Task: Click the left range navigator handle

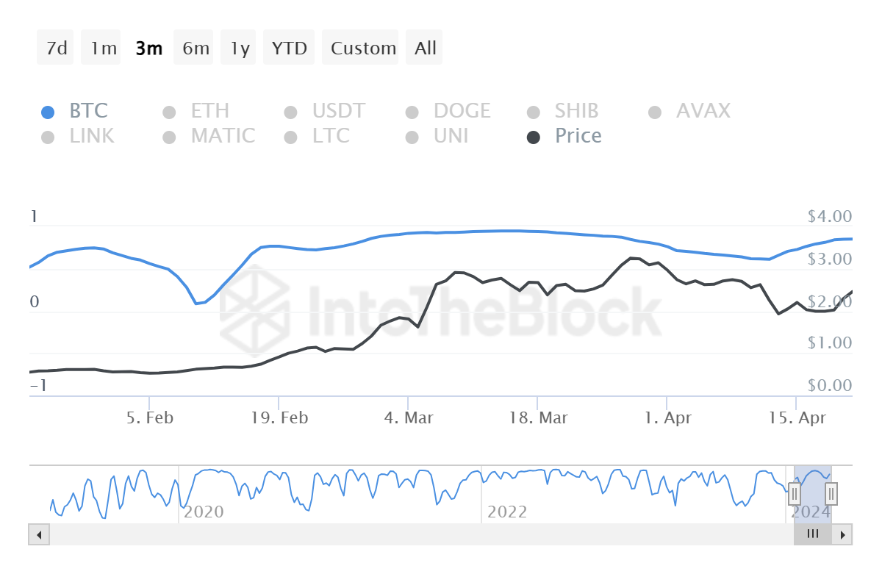Action: click(795, 493)
